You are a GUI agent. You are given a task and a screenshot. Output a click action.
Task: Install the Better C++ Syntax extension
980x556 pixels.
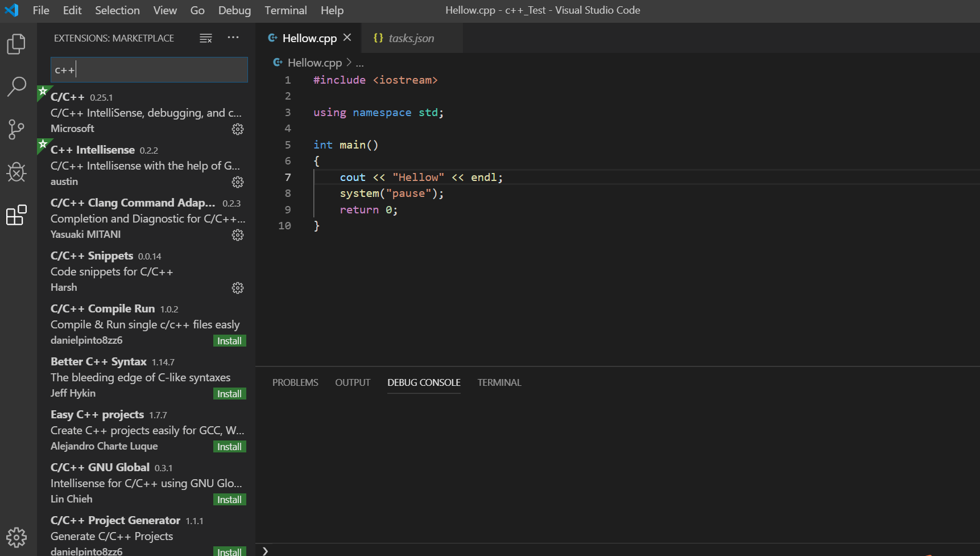point(230,394)
